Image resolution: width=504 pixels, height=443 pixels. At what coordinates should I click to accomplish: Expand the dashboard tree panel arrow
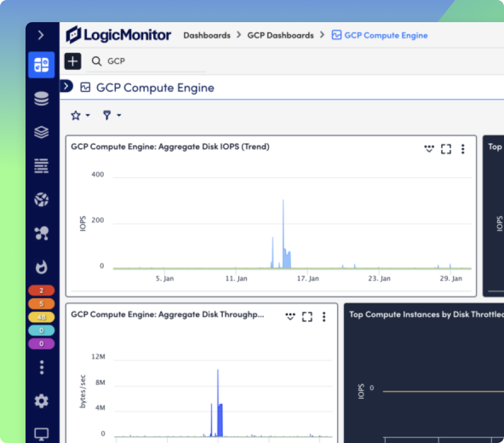[x=66, y=86]
